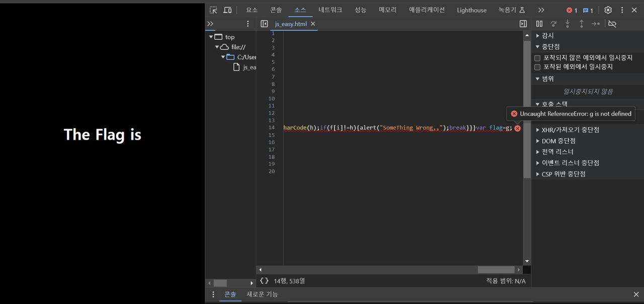Click the editor scrollbar right arrow

point(519,270)
